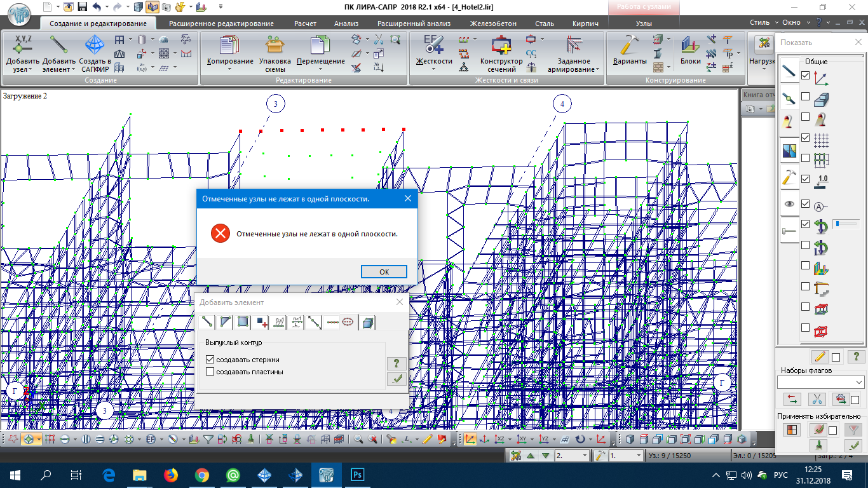Screen dimensions: 868x488
Task: Enable the создавать пластины checkbox
Action: (x=210, y=372)
